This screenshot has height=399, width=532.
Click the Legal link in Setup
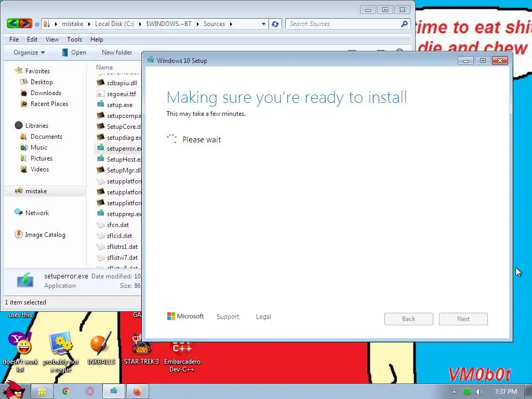tap(263, 316)
